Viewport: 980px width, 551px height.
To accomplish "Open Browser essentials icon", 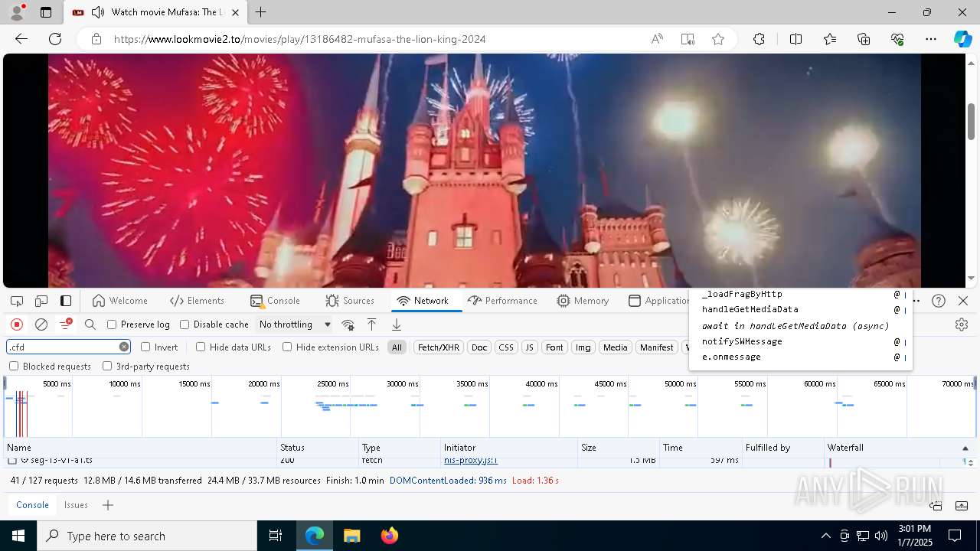I will pos(897,39).
